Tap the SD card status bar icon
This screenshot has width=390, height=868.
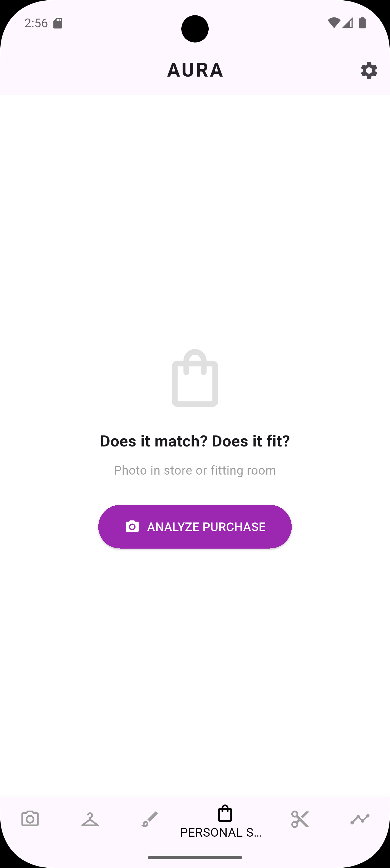[58, 23]
